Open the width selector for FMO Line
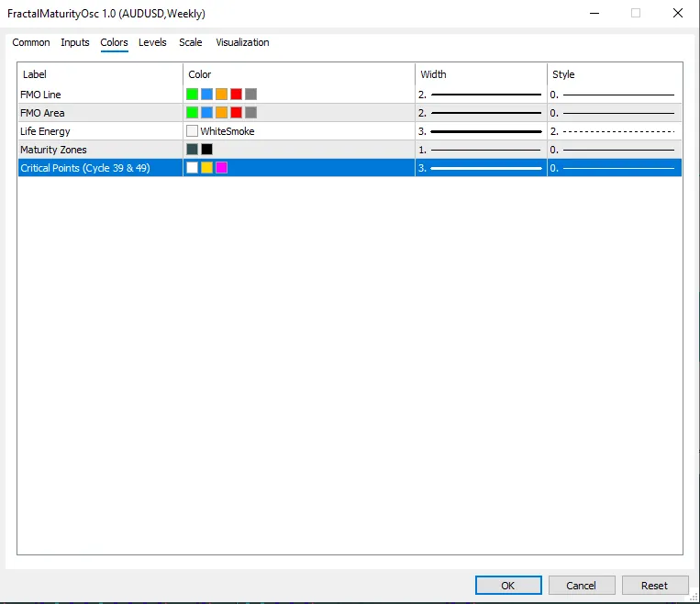The image size is (700, 604). point(480,95)
